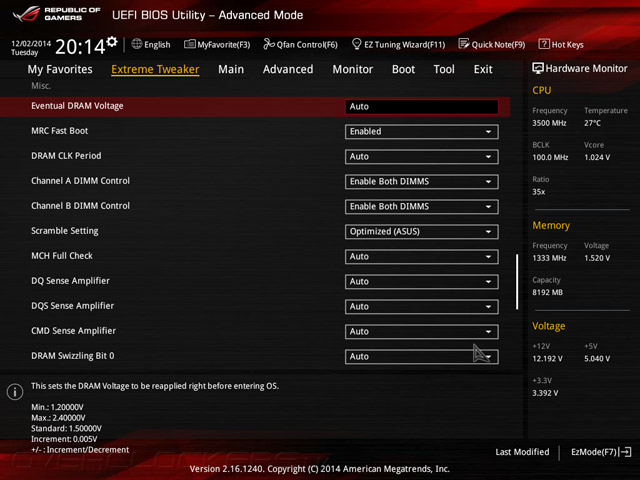
Task: Expand Channel B DIMM Control dropdown
Action: coord(422,207)
